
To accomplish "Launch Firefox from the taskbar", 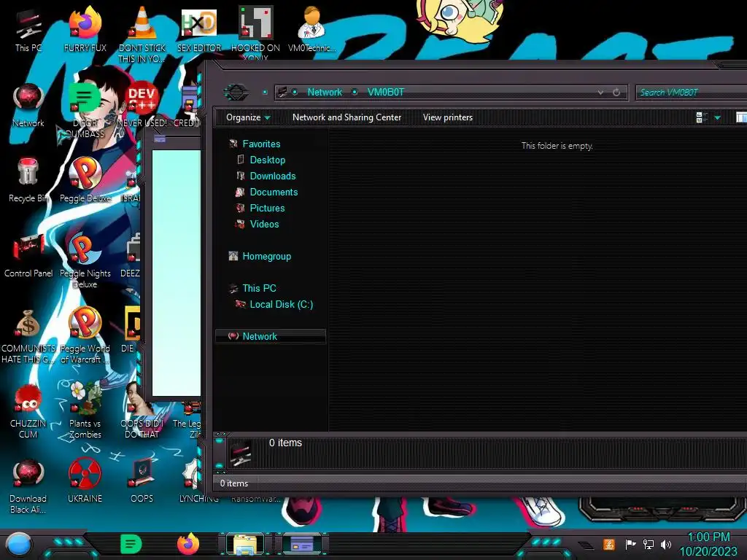I will coord(188,544).
